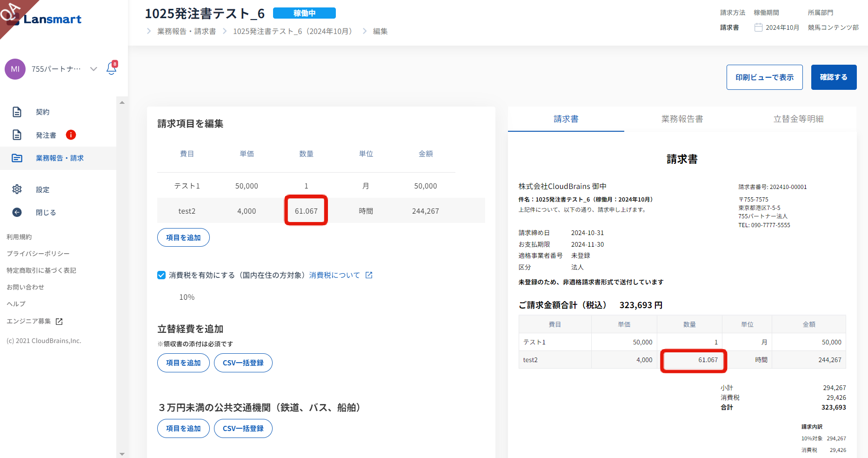
Task: Click the notification bell icon
Action: click(111, 69)
